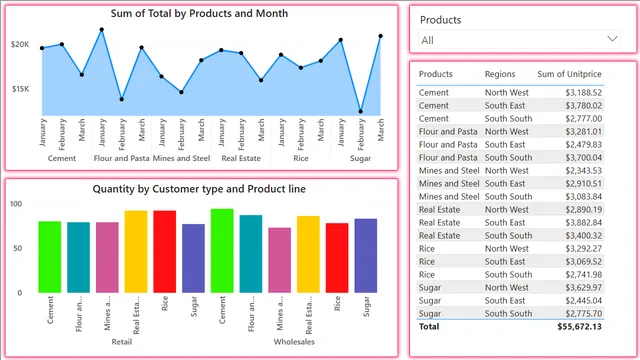Image resolution: width=640 pixels, height=360 pixels.
Task: Click the $3,281.01 table value
Action: (583, 132)
